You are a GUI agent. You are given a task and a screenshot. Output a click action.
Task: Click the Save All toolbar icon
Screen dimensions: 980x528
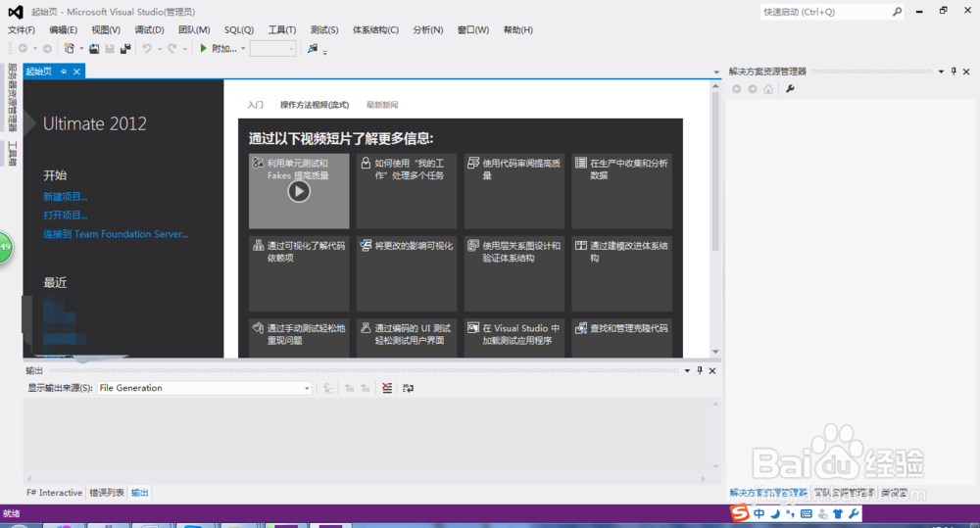pos(125,48)
